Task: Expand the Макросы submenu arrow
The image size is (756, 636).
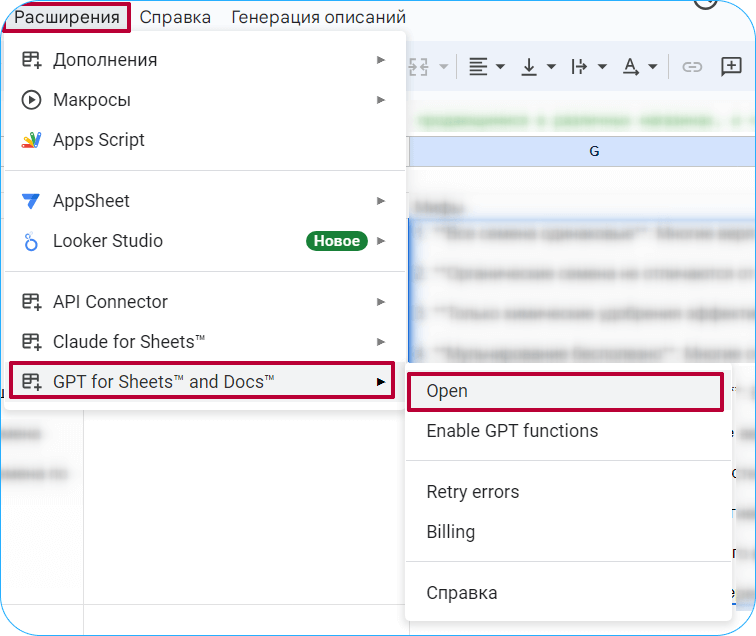Action: tap(381, 100)
